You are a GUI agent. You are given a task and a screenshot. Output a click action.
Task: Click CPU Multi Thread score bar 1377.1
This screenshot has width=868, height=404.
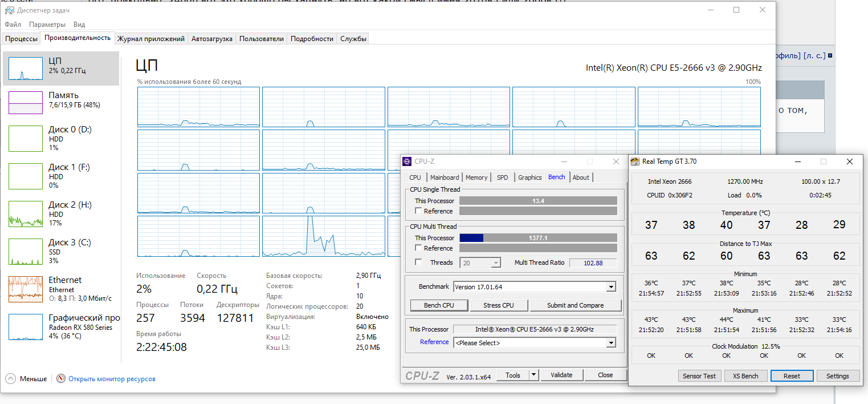tap(538, 238)
